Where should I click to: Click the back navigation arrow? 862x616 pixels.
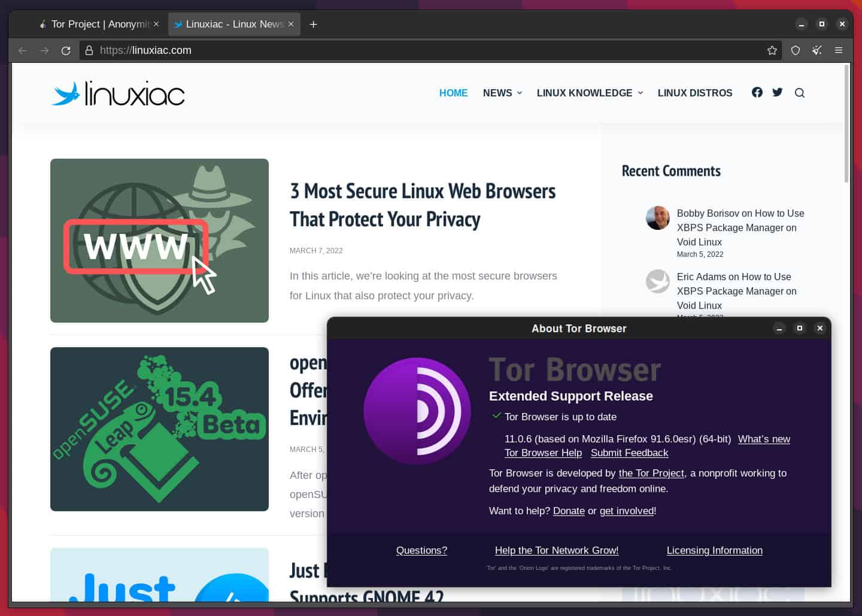(x=22, y=50)
